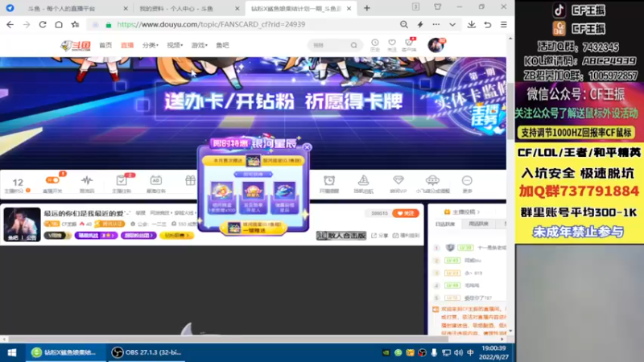Select the first gift card in popup
This screenshot has height=362, width=644.
(222, 197)
